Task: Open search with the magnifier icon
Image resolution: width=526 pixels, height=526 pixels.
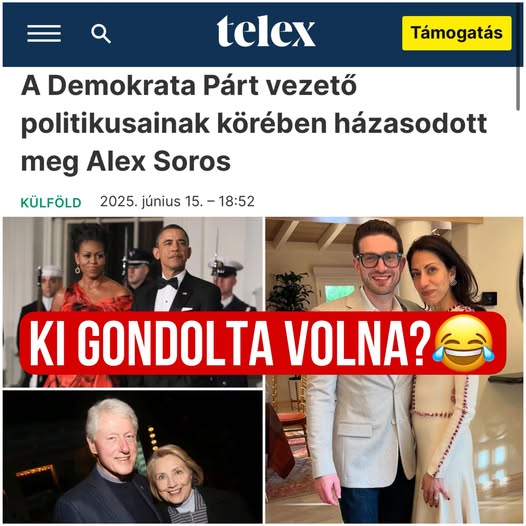Action: tap(101, 33)
